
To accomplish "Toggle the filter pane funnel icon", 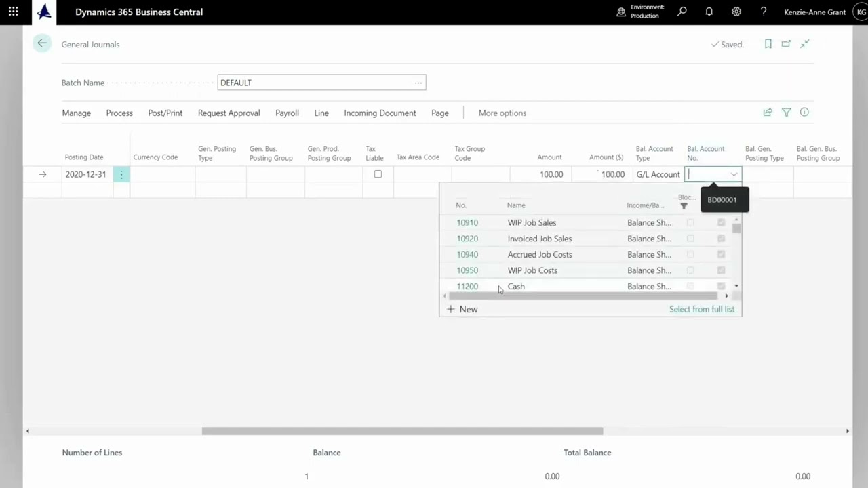I will (x=787, y=113).
